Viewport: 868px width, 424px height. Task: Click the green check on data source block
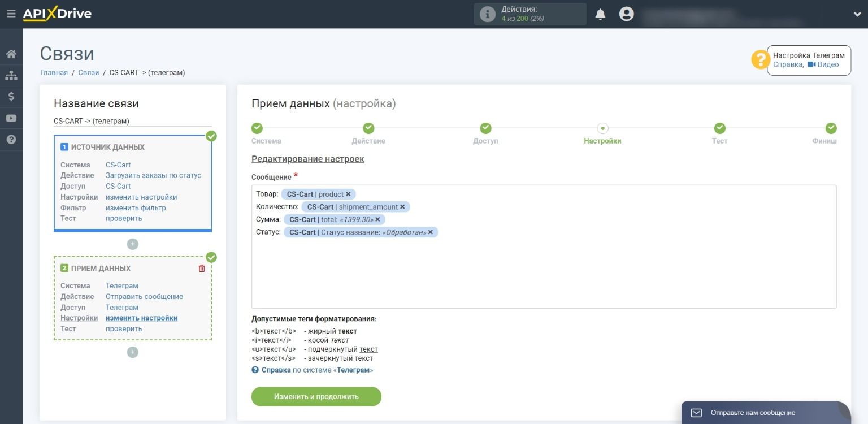point(211,136)
